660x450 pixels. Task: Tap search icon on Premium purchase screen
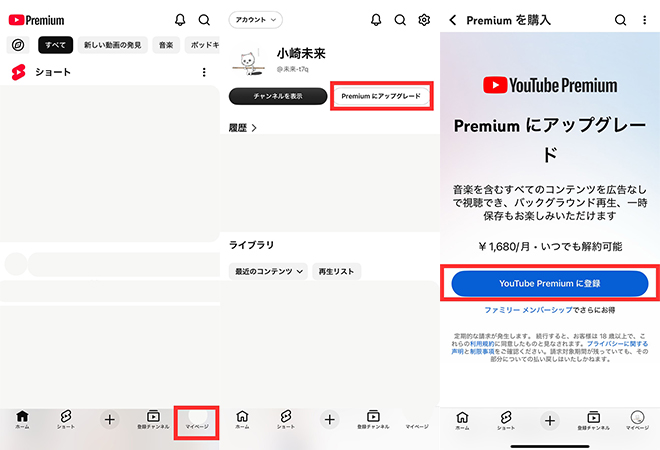(620, 20)
